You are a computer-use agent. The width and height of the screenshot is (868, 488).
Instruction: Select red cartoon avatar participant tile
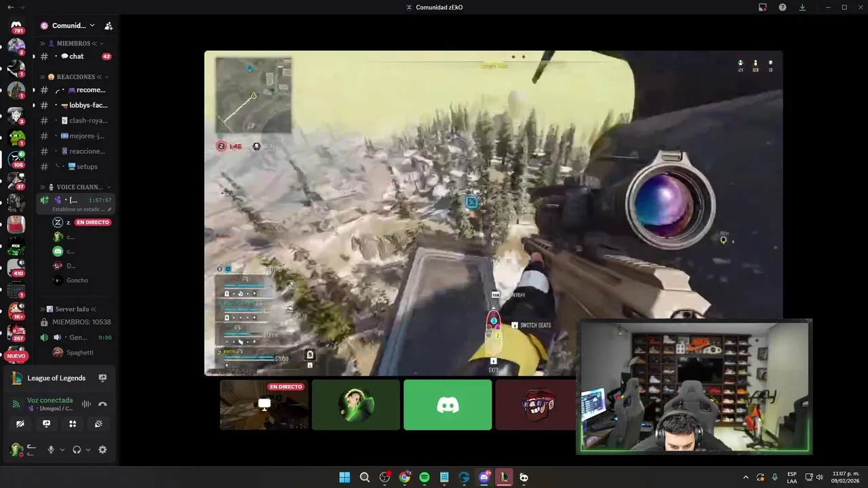[x=536, y=405]
